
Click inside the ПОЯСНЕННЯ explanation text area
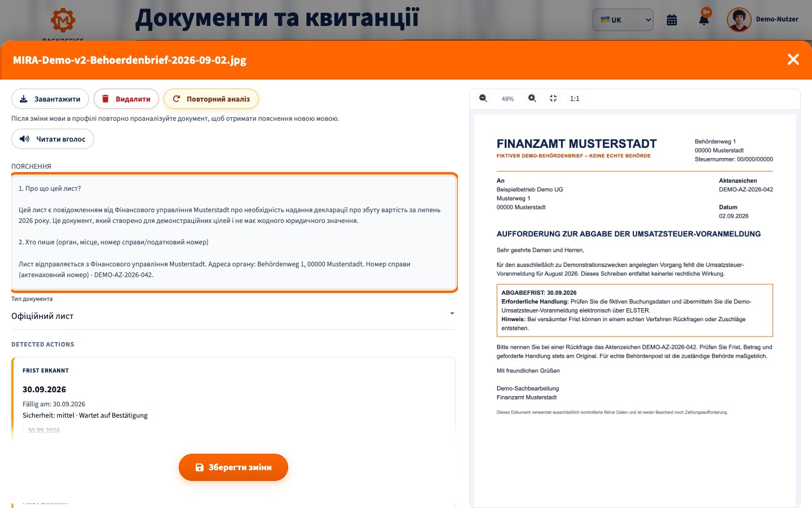(233, 233)
